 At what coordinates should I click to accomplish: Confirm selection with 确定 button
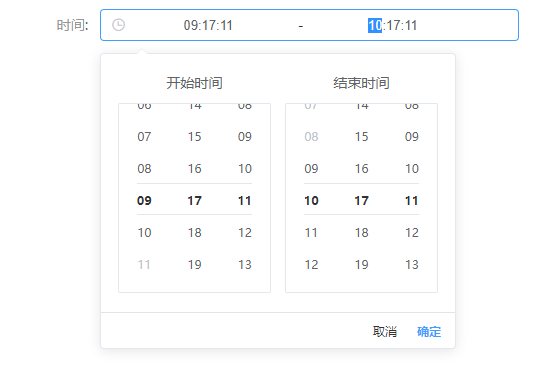point(429,331)
